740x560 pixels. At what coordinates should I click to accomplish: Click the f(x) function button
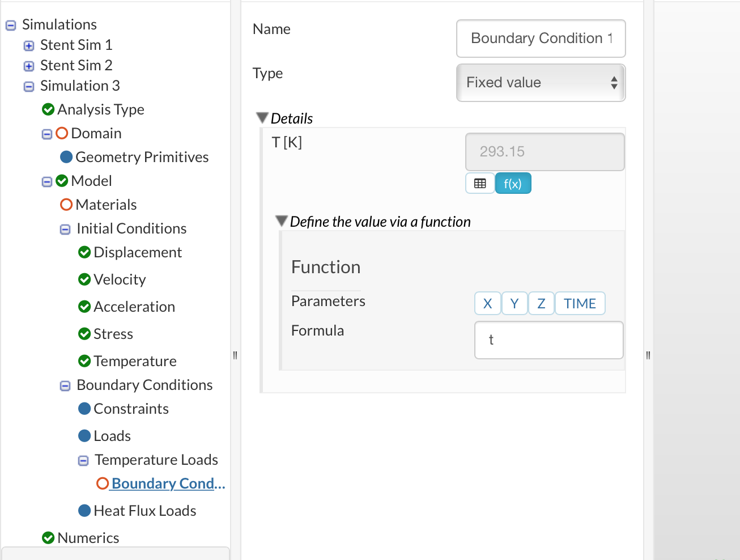pos(513,184)
